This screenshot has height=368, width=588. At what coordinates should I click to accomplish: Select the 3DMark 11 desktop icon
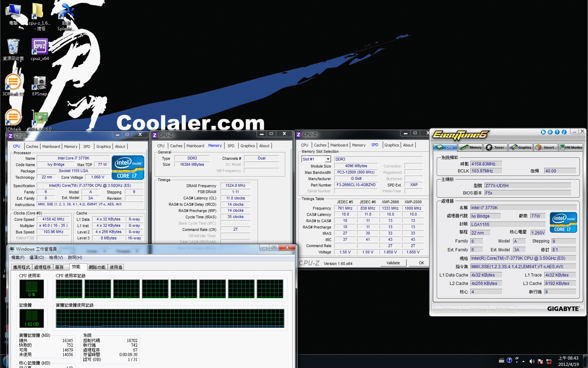[13, 85]
